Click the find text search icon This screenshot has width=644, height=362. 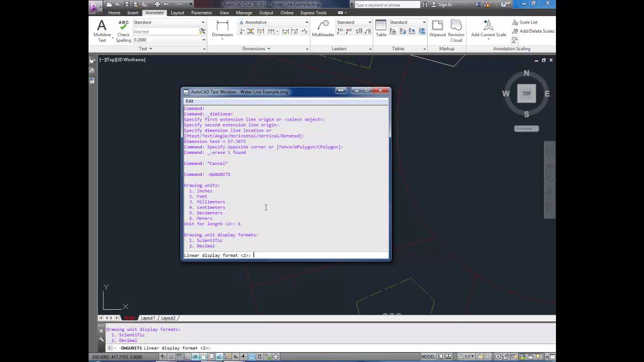(202, 31)
